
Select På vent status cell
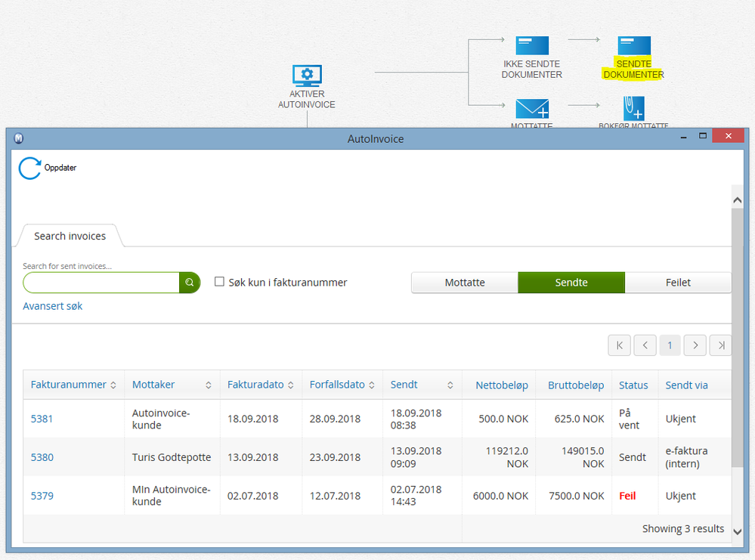click(x=629, y=419)
